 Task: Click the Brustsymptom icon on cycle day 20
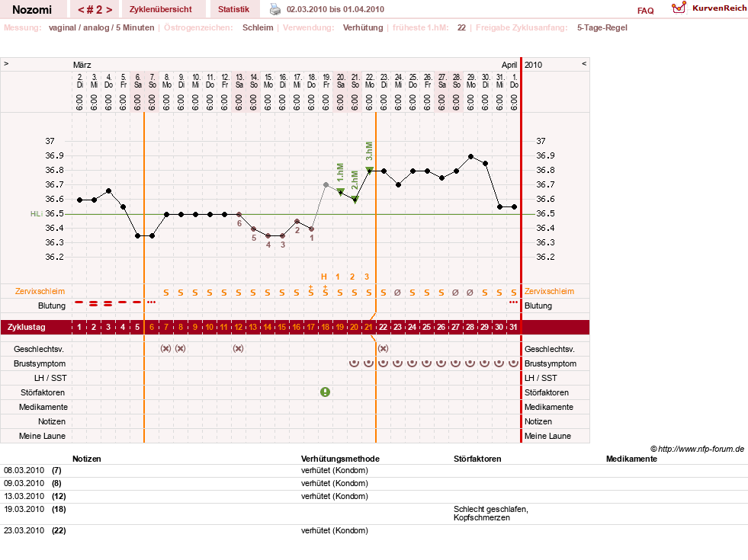pyautogui.click(x=354, y=363)
